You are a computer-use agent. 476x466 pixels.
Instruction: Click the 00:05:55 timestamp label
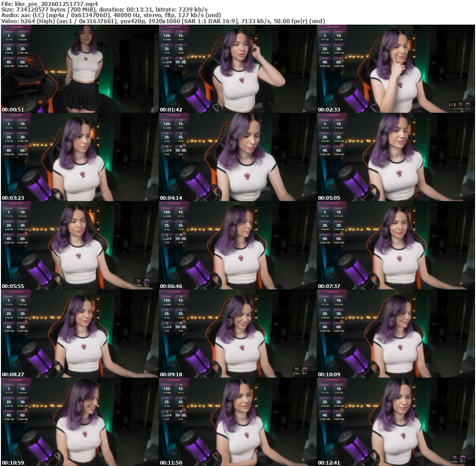13,286
